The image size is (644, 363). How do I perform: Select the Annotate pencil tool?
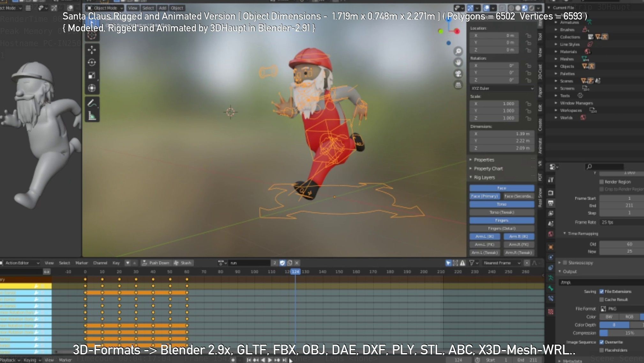pyautogui.click(x=92, y=103)
